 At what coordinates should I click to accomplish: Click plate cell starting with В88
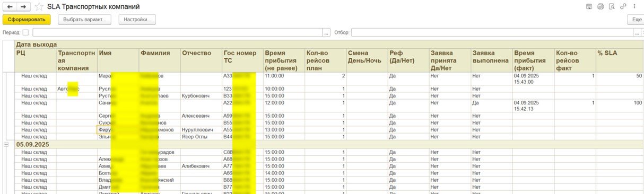(242, 180)
